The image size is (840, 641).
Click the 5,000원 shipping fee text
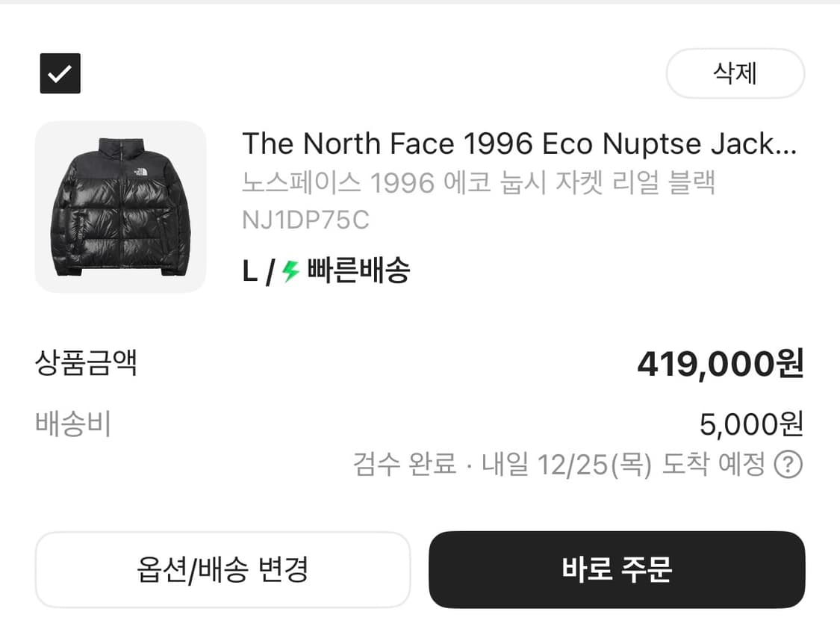coord(751,424)
